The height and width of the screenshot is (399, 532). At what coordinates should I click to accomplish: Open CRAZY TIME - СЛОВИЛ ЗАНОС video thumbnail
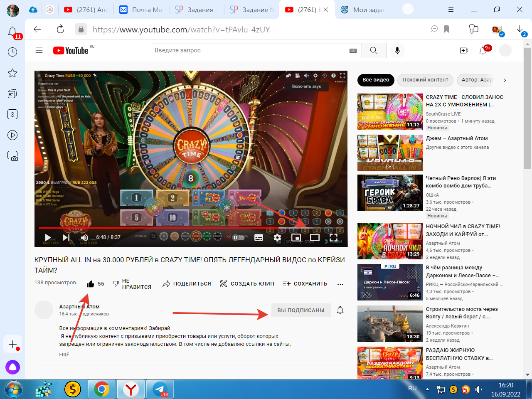(390, 112)
